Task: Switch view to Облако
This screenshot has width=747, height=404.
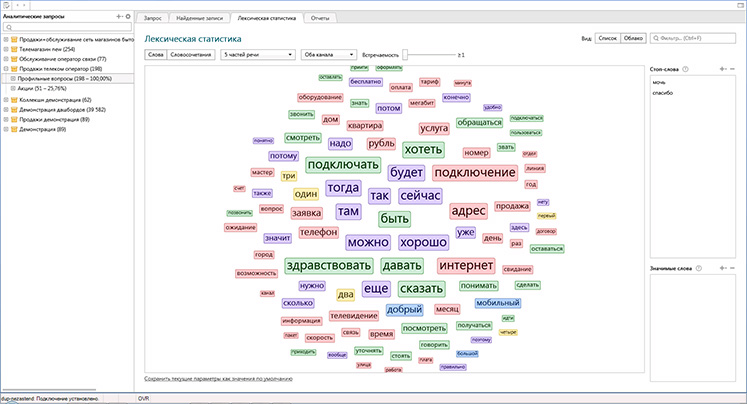Action: pyautogui.click(x=633, y=38)
